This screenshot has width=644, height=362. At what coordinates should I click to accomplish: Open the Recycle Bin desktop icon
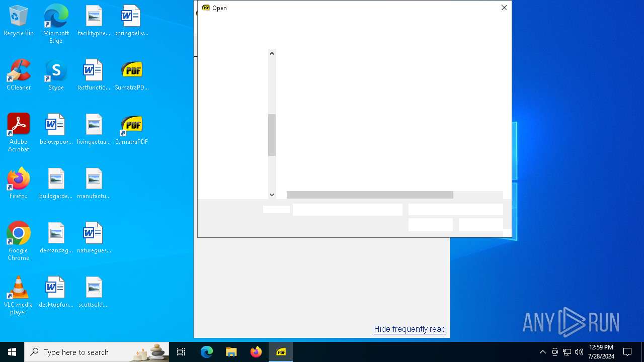point(19,21)
